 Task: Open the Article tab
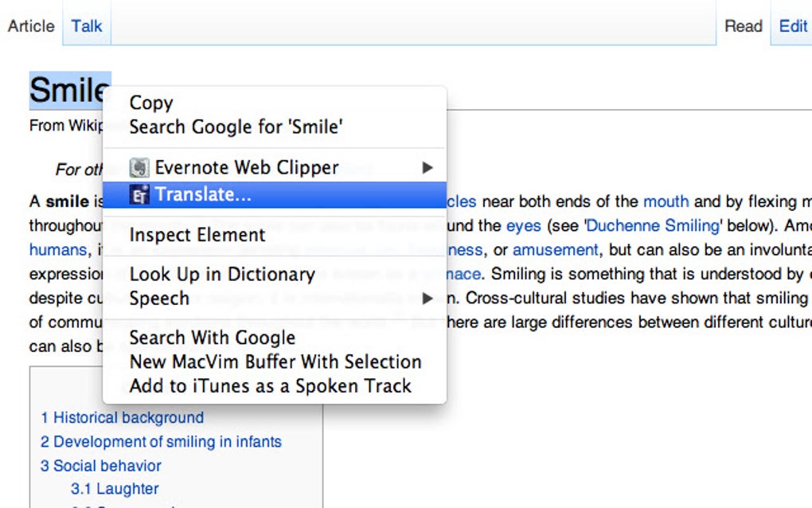pos(31,25)
